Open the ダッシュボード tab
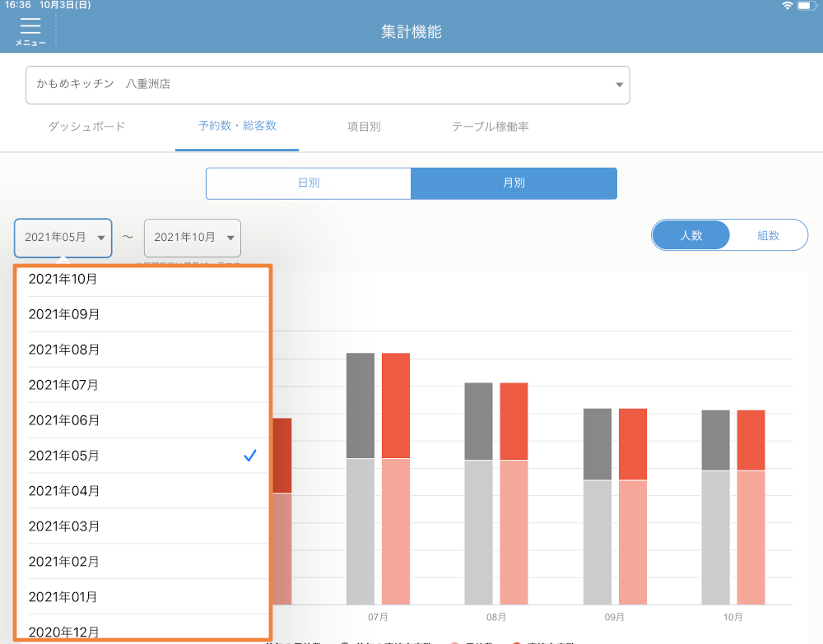Viewport: 823px width, 644px height. [86, 127]
